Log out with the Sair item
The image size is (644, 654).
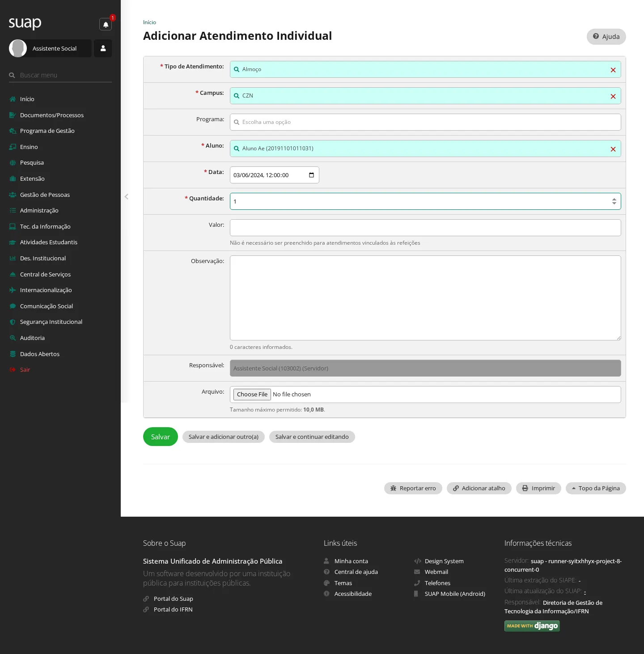[x=25, y=369]
